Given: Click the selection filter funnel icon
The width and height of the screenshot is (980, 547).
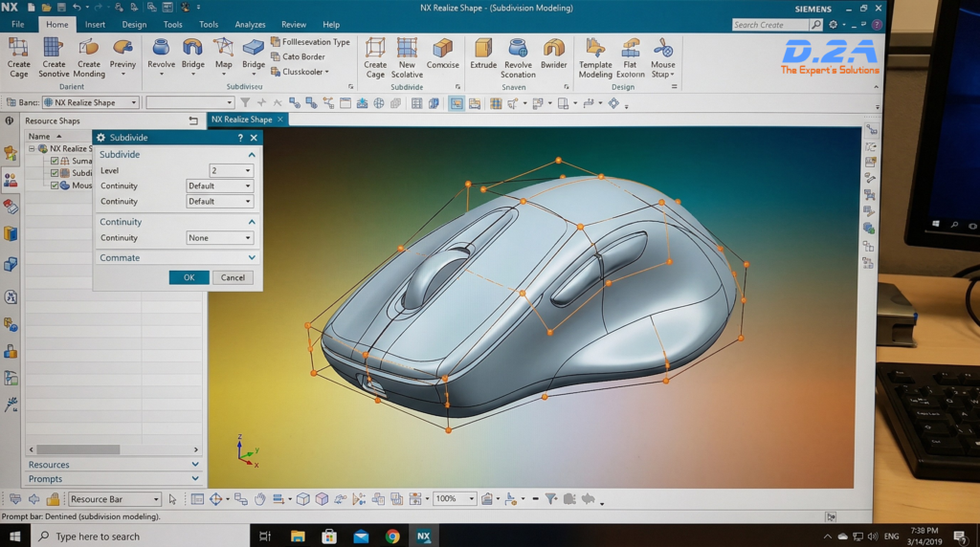Looking at the screenshot, I should (x=245, y=103).
